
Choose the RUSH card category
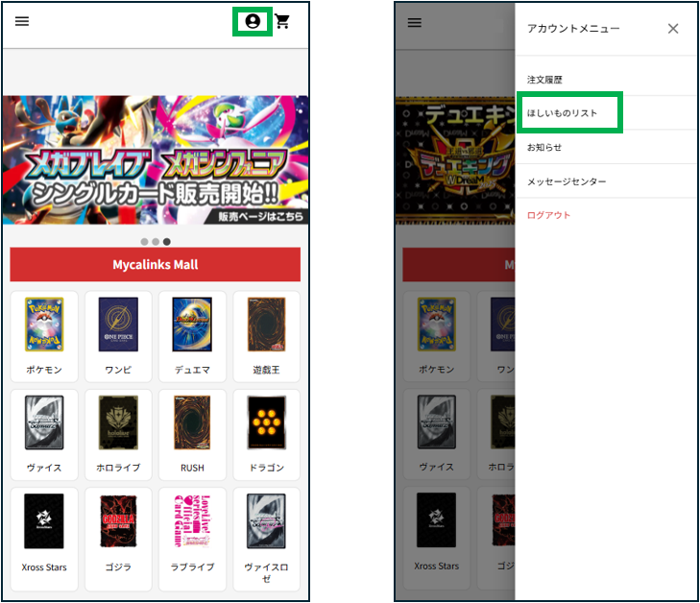point(192,433)
